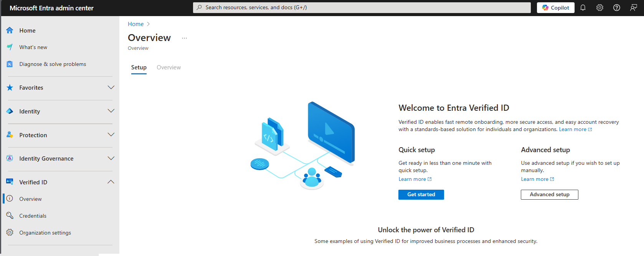This screenshot has width=644, height=256.
Task: Open Learn more link in welcome description
Action: pos(575,130)
